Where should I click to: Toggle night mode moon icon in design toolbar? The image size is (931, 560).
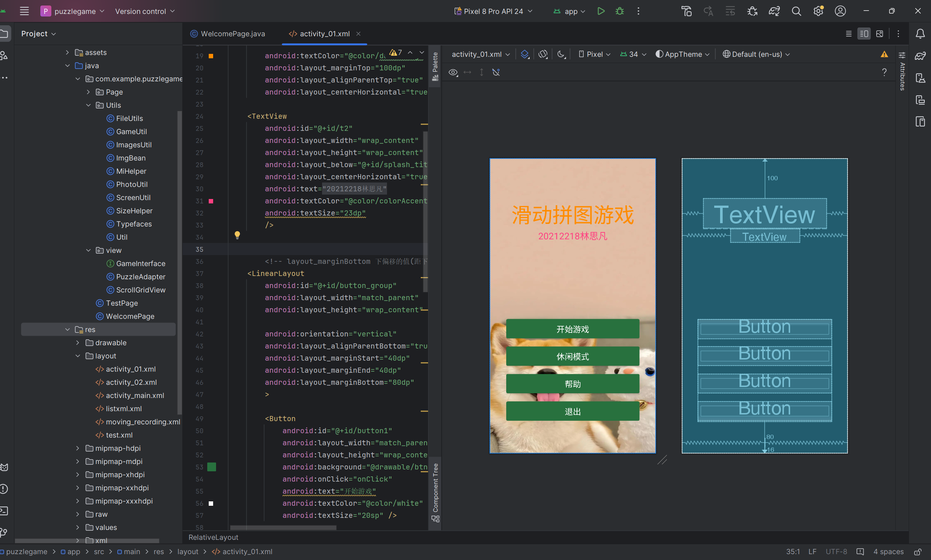point(561,54)
